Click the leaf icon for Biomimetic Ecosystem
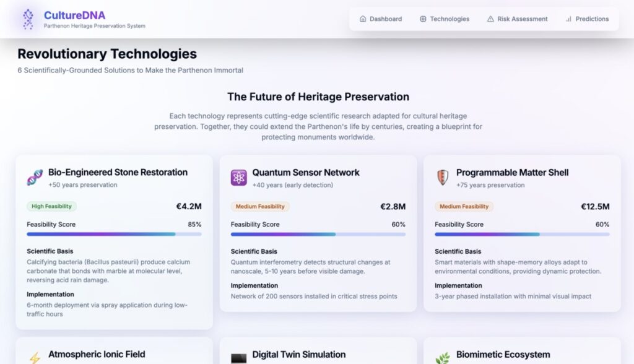This screenshot has height=364, width=634. [442, 358]
